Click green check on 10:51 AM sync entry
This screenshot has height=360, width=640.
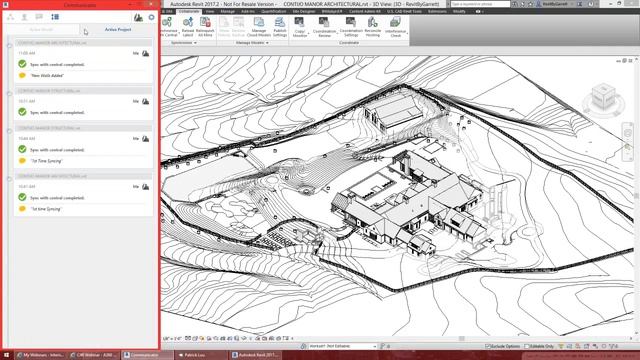22,112
